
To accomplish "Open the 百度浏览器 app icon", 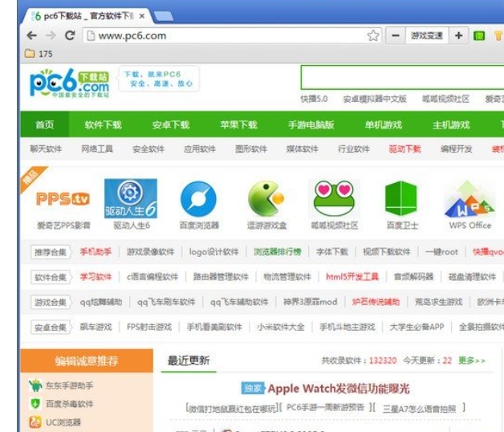I will click(199, 199).
